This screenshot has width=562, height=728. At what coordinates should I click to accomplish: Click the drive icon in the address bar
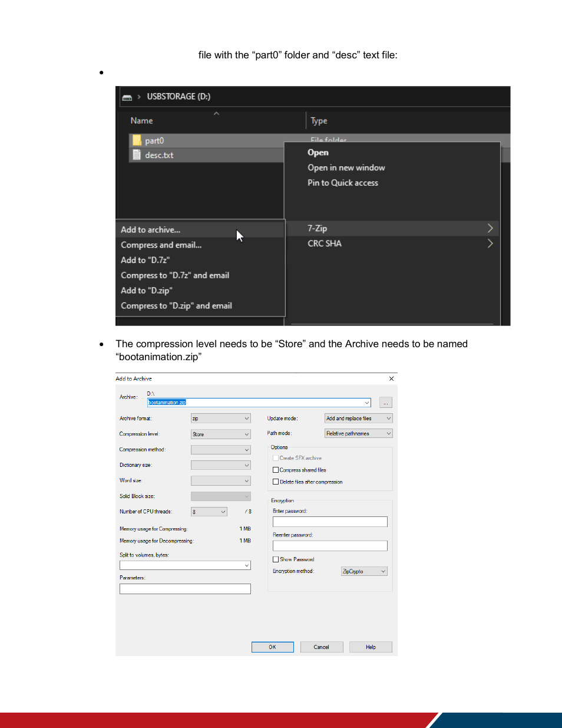point(127,97)
